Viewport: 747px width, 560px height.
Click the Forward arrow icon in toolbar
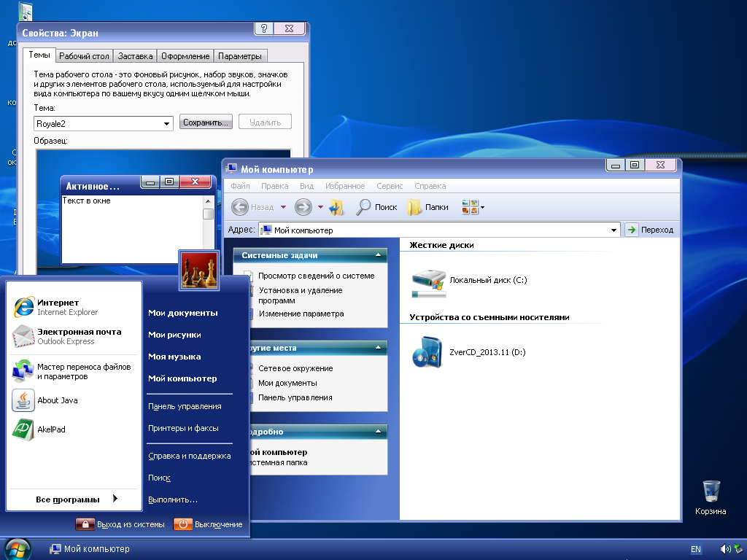tap(303, 207)
